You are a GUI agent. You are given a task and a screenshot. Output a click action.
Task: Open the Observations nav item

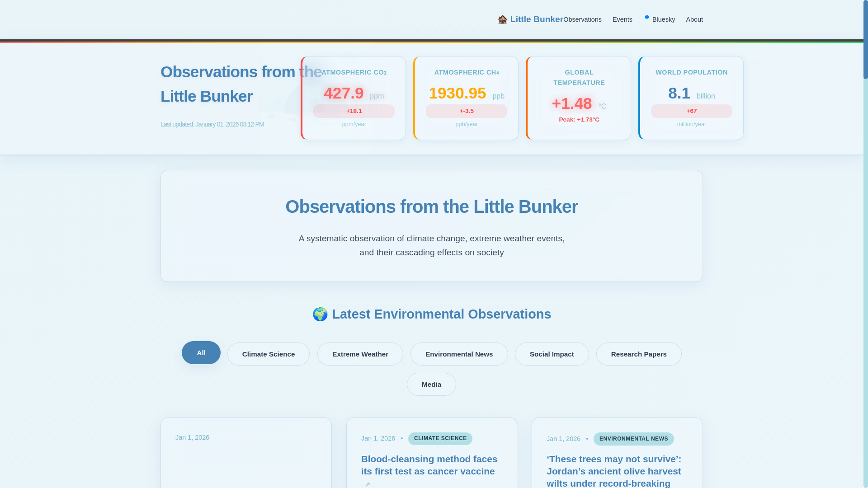tap(582, 19)
